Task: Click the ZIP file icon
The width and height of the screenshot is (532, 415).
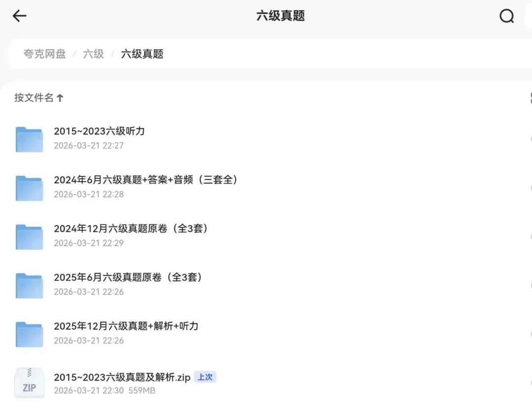Action: (x=29, y=383)
